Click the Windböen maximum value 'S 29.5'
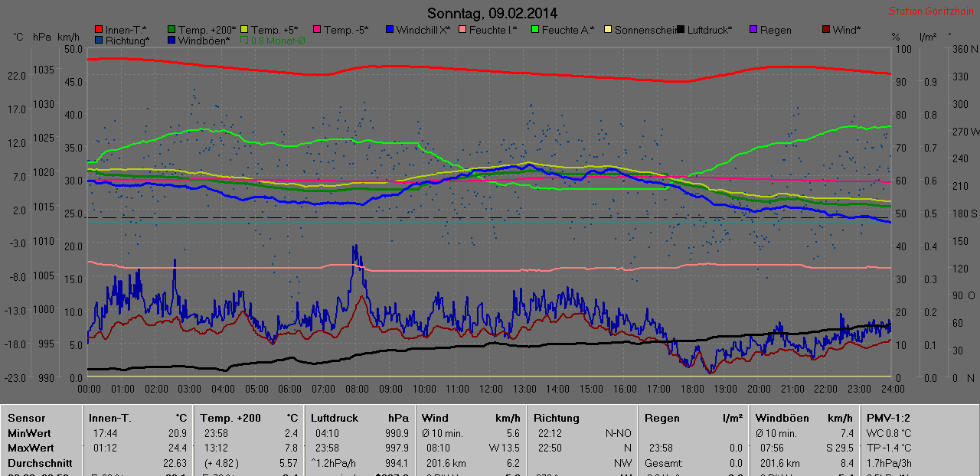Viewport: 980px width, 476px height. [x=838, y=448]
